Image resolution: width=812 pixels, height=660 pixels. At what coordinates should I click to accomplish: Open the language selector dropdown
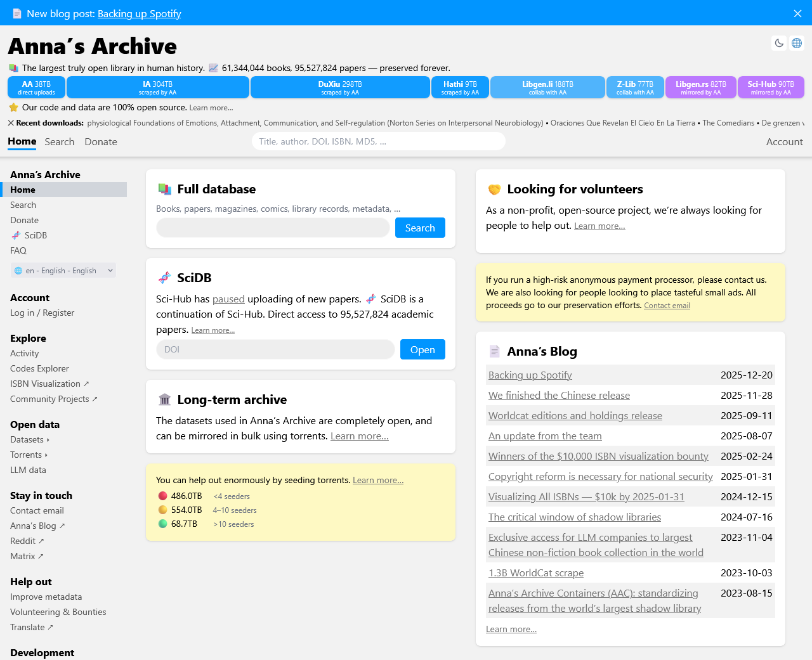(63, 271)
